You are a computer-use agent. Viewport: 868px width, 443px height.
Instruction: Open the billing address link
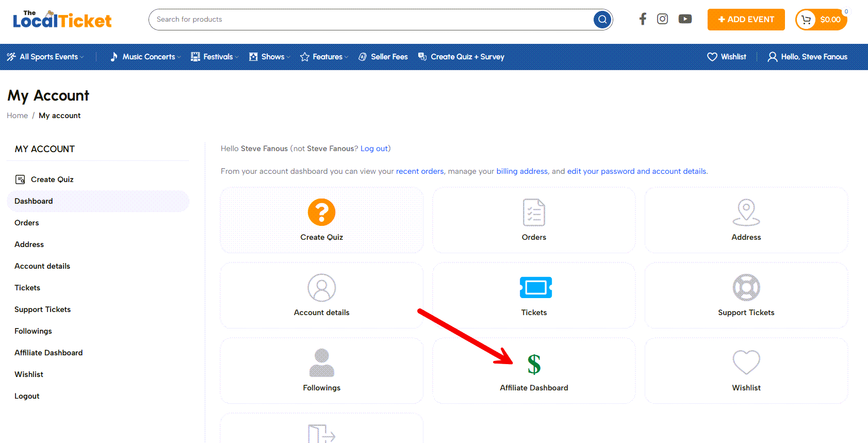522,171
